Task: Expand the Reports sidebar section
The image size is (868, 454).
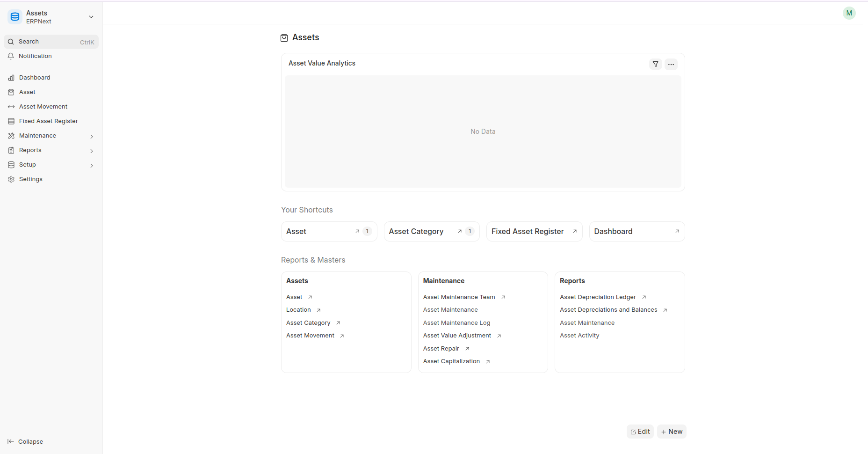Action: click(91, 151)
